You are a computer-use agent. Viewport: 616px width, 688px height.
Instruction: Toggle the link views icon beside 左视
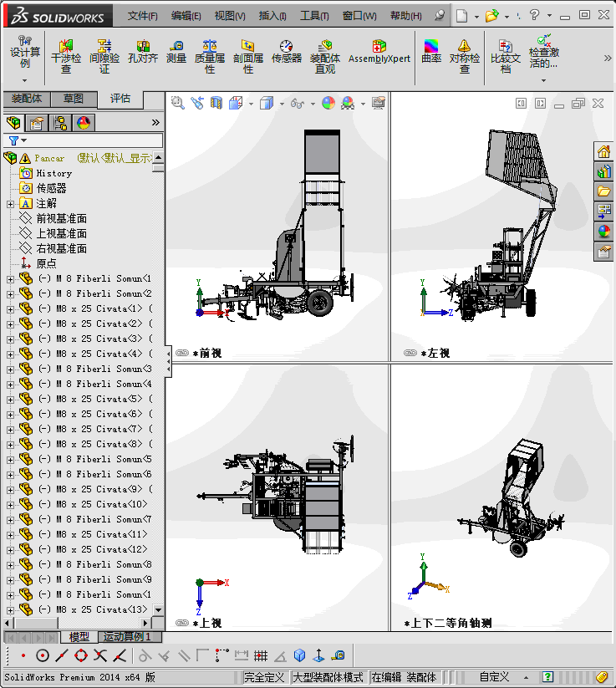coord(410,353)
